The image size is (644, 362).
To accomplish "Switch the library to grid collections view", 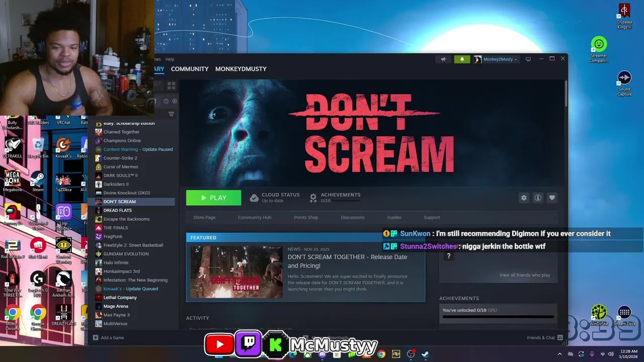I will (x=171, y=86).
